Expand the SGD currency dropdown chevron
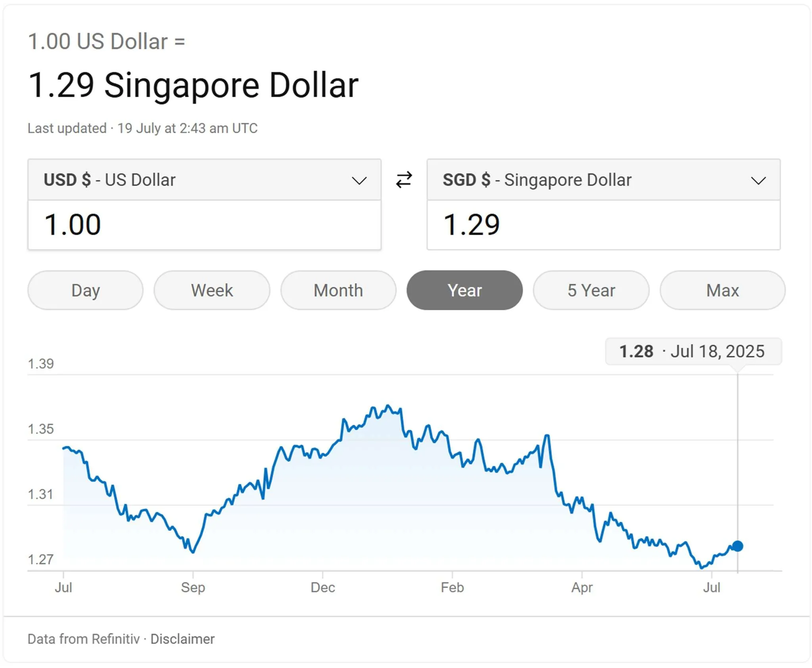The height and width of the screenshot is (668, 812). click(758, 181)
